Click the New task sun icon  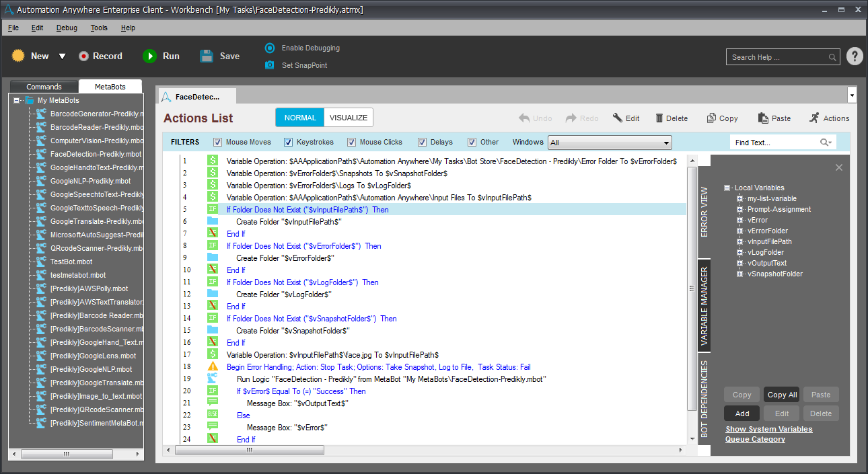(18, 56)
